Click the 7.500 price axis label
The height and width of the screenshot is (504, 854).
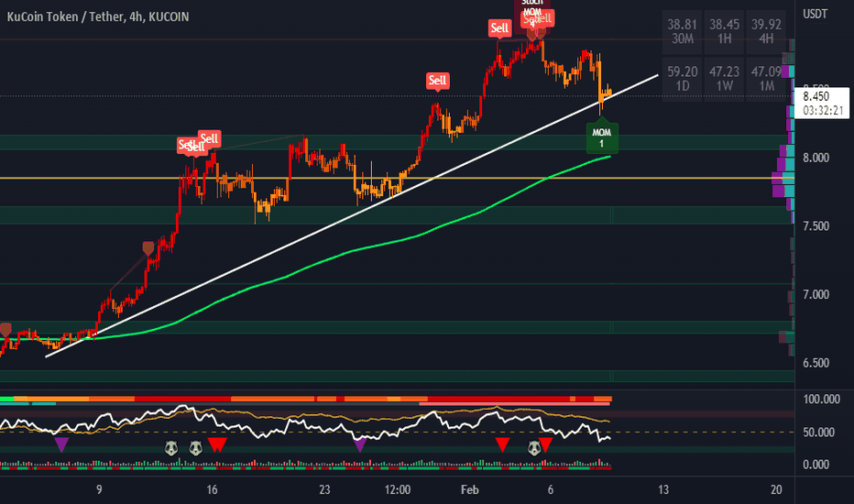click(x=816, y=226)
